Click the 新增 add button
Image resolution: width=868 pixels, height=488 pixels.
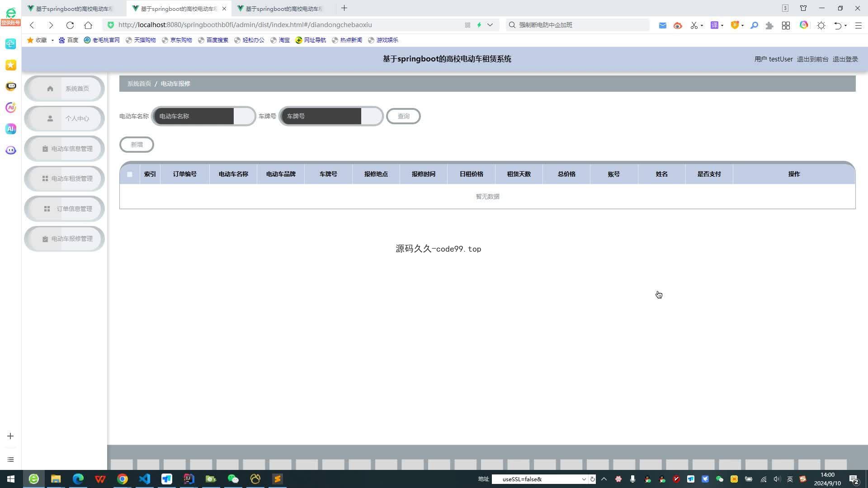click(x=137, y=145)
